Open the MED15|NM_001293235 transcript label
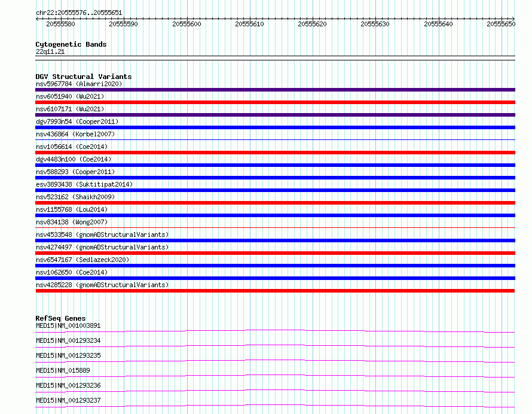The width and height of the screenshot is (532, 414). click(x=68, y=355)
